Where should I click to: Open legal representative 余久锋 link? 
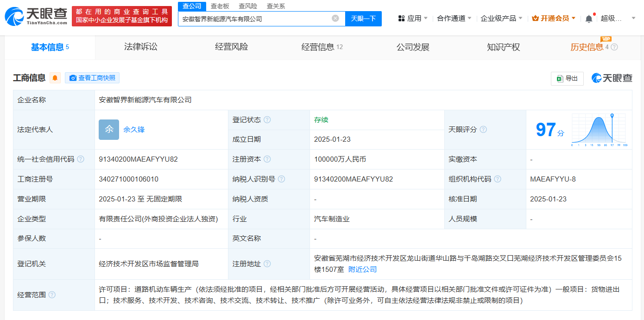(134, 130)
